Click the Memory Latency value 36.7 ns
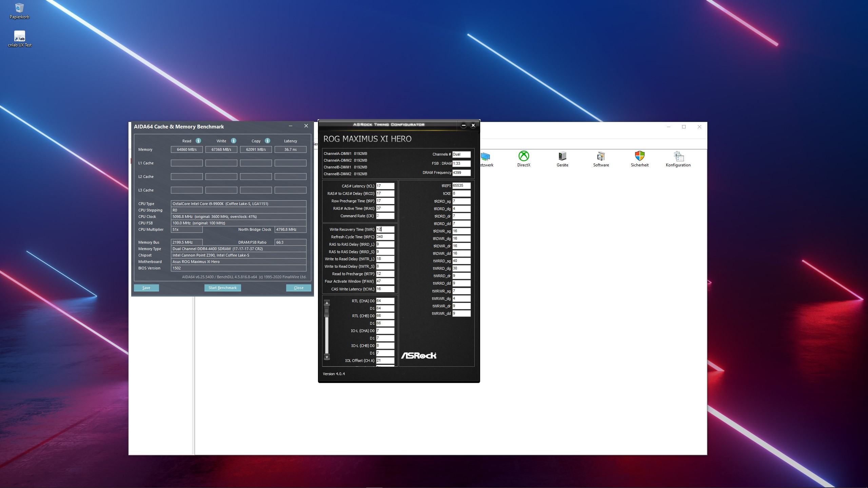This screenshot has width=868, height=488. click(x=291, y=149)
